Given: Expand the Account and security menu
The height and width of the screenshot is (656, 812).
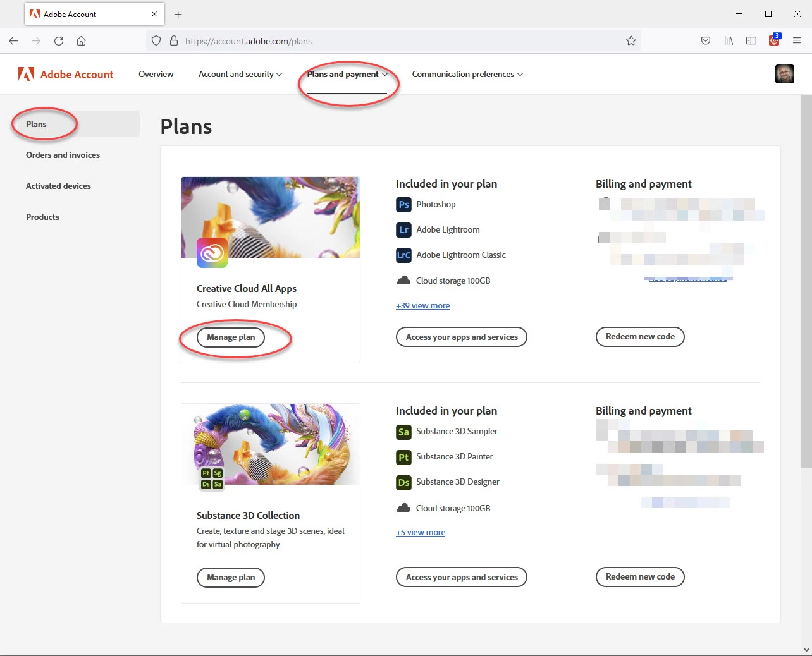Looking at the screenshot, I should pos(240,74).
